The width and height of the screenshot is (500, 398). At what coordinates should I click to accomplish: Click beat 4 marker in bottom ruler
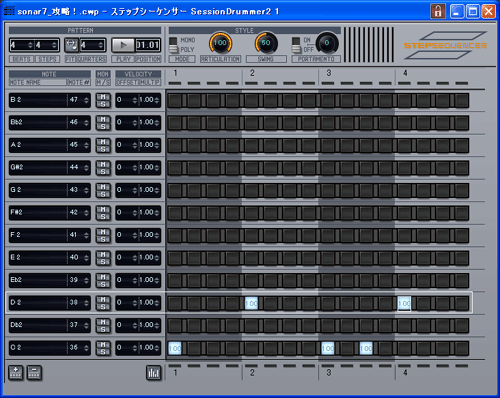click(x=405, y=372)
